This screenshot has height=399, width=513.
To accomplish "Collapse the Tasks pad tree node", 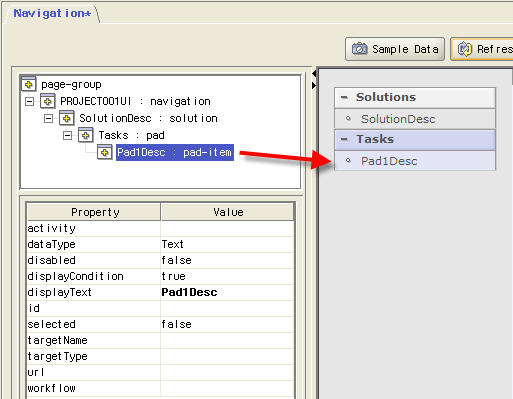I will [x=68, y=135].
